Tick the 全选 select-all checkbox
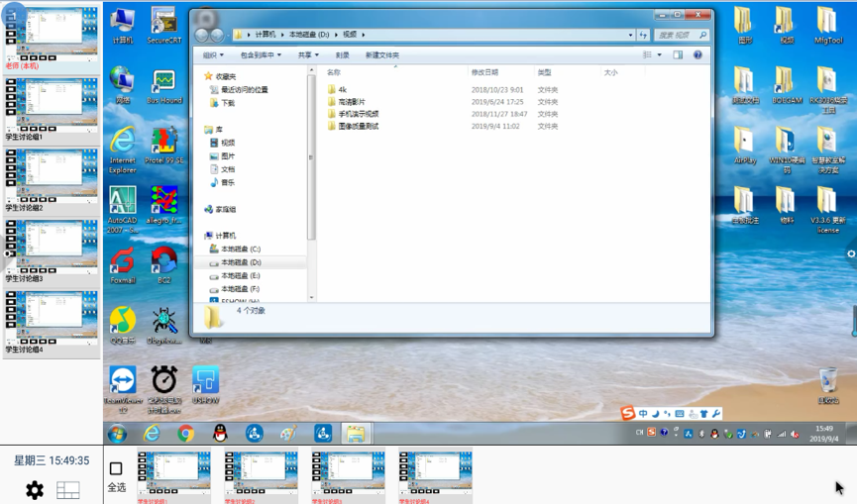Screen dimensions: 857x504 coord(116,469)
